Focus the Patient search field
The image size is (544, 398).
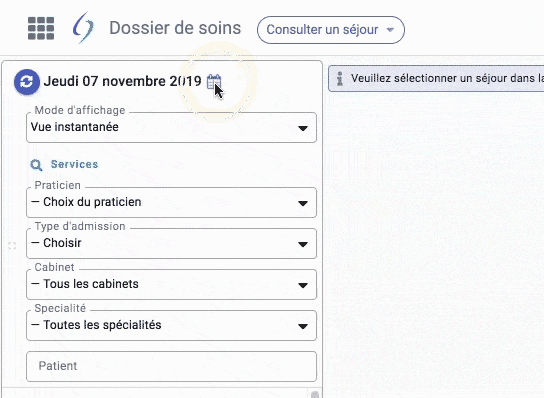[171, 366]
